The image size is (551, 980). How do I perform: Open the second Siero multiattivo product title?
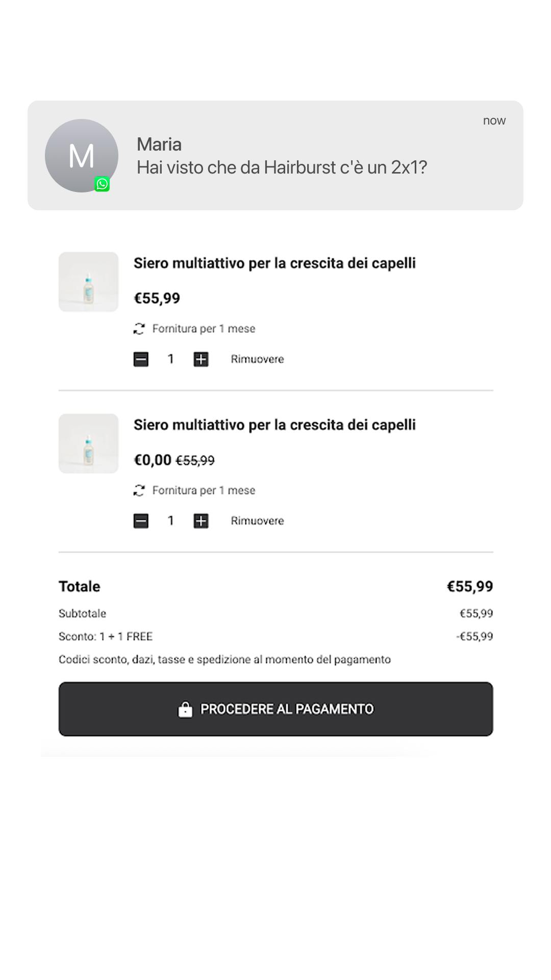[x=274, y=425]
